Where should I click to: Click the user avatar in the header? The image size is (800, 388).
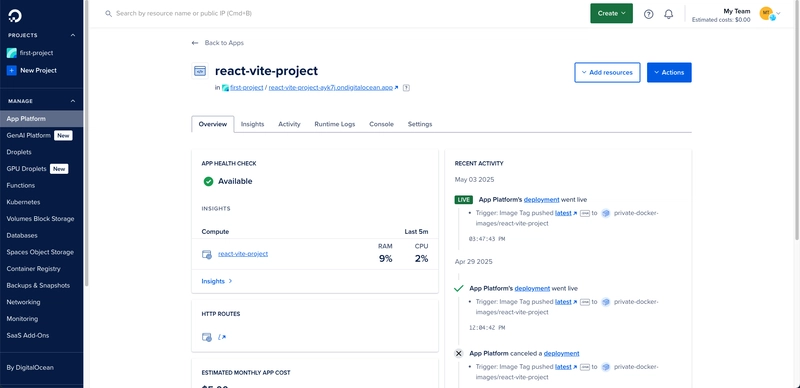point(766,13)
